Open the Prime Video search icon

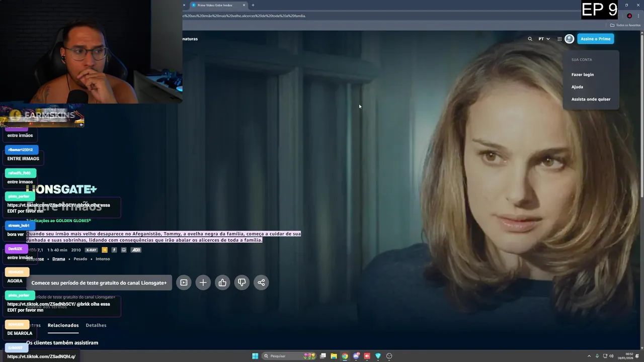pos(530,39)
